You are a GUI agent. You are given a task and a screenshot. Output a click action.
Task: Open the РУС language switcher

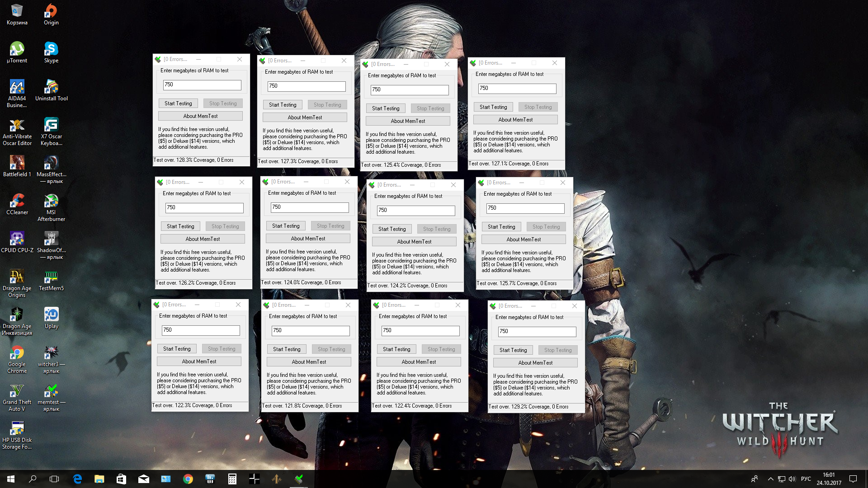[x=806, y=479]
